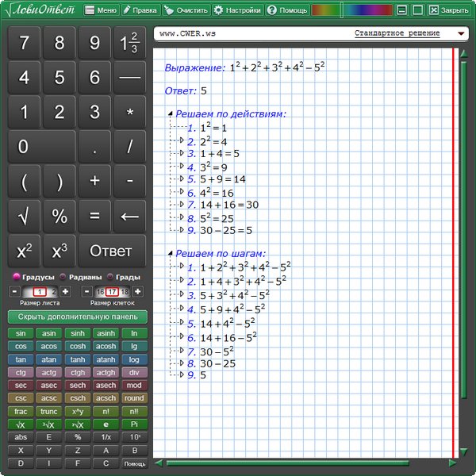
Task: Click the Ответ button
Action: point(112,251)
